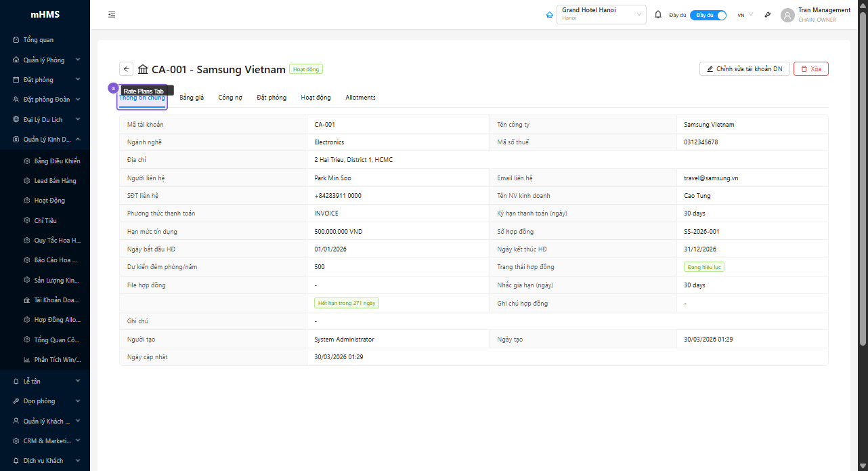Click the Tran Management user avatar

787,15
